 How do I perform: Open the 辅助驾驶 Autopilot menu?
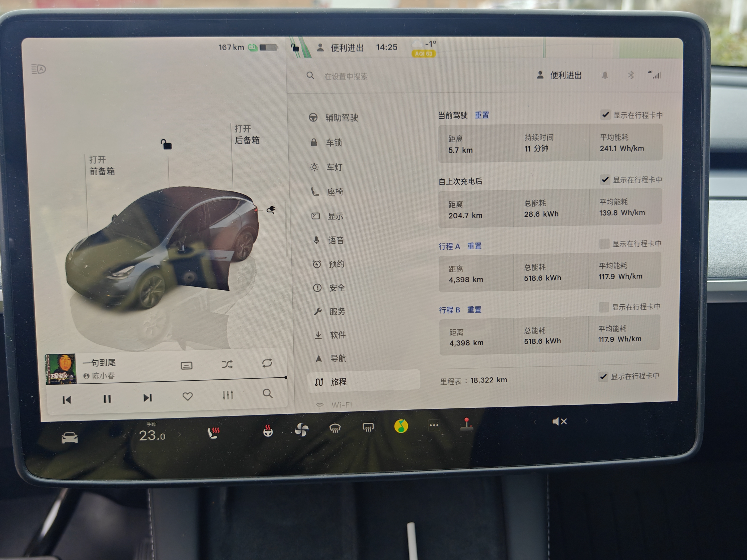[x=333, y=117]
